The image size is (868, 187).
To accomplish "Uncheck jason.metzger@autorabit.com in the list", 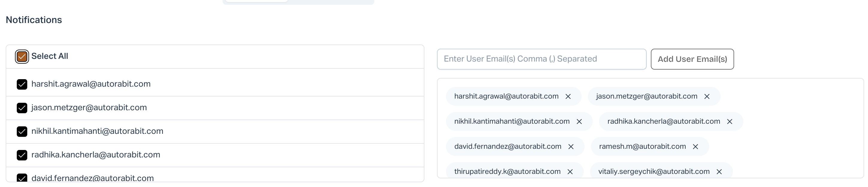I will click(x=22, y=108).
